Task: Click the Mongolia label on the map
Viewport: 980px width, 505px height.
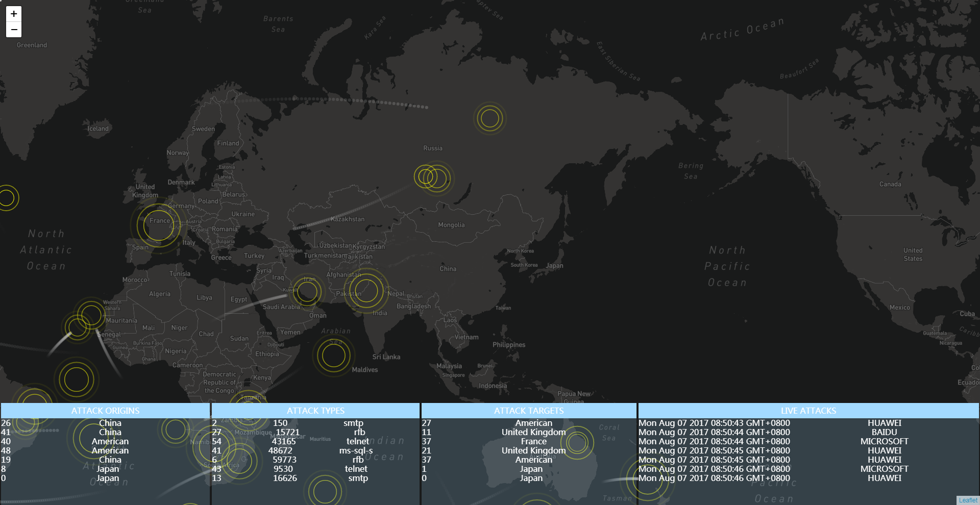Action: coord(451,225)
